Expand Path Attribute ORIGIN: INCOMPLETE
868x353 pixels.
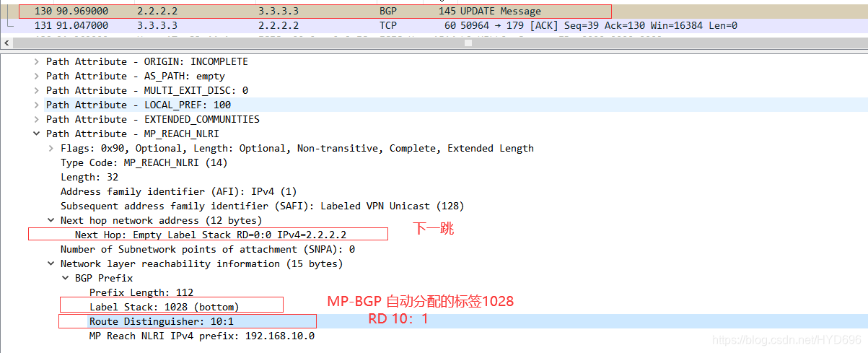pos(36,61)
